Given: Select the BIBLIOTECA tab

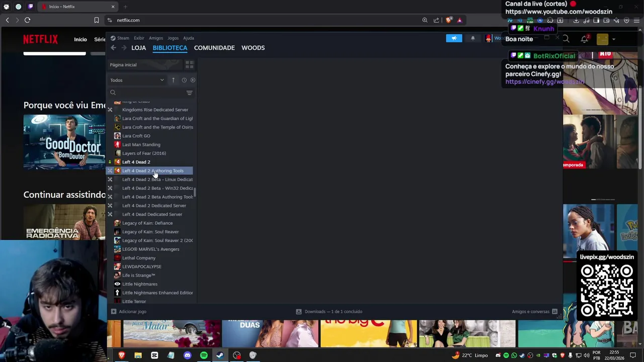Looking at the screenshot, I should [170, 48].
